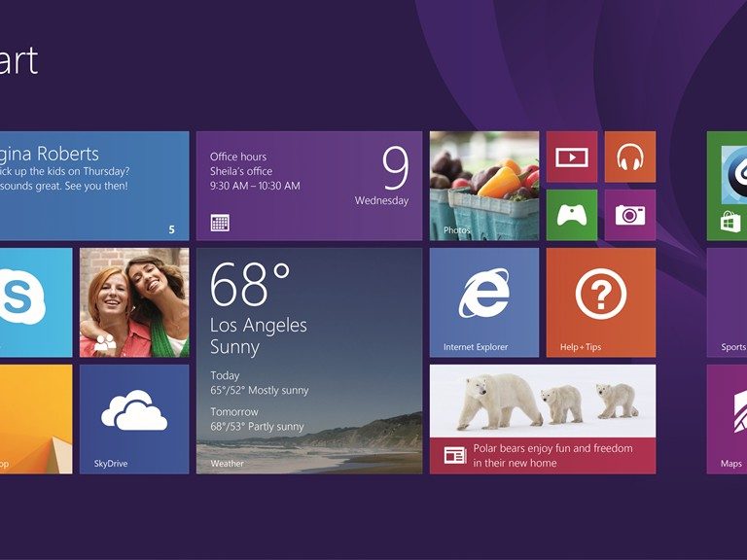Open the Photos tile with vegetables

(484, 186)
